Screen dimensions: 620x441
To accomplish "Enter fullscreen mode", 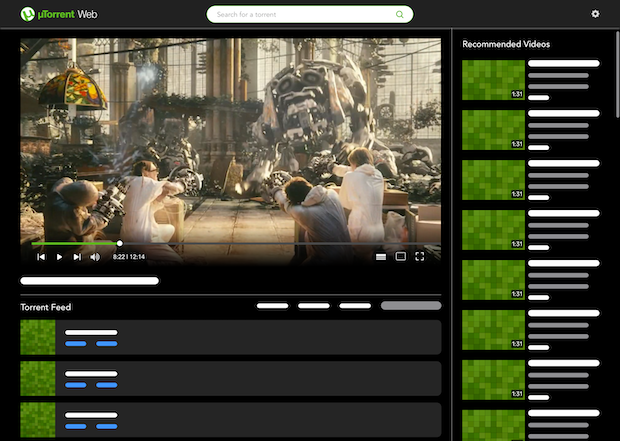I will 420,256.
